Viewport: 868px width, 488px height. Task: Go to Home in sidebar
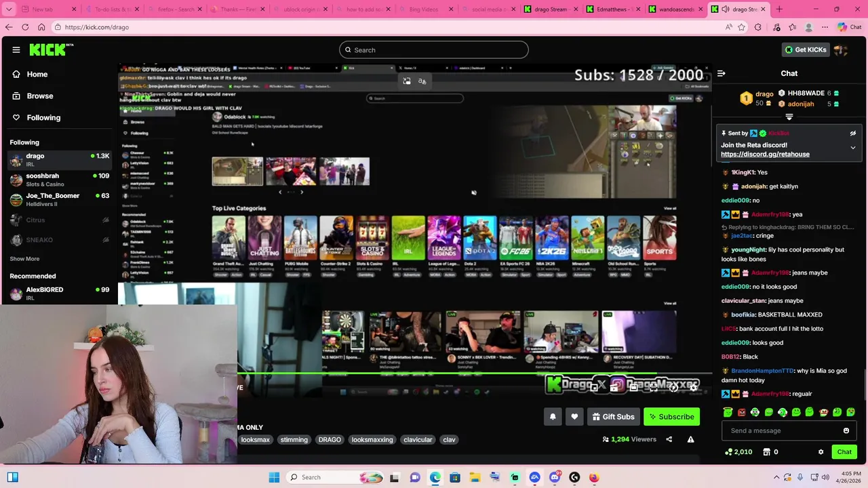[37, 74]
